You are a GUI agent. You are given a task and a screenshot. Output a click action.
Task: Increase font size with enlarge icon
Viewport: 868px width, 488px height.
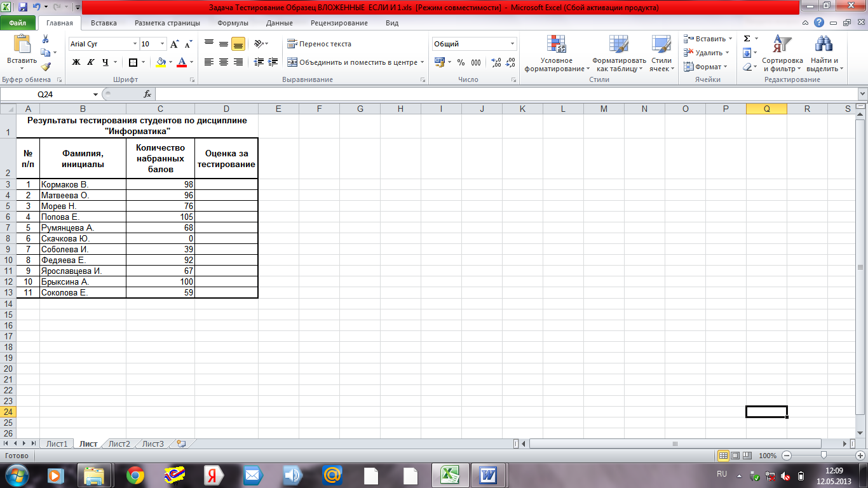[175, 44]
